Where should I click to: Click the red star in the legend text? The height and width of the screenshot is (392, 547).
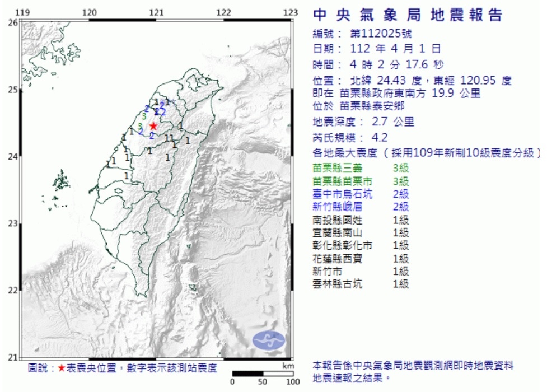pyautogui.click(x=62, y=368)
